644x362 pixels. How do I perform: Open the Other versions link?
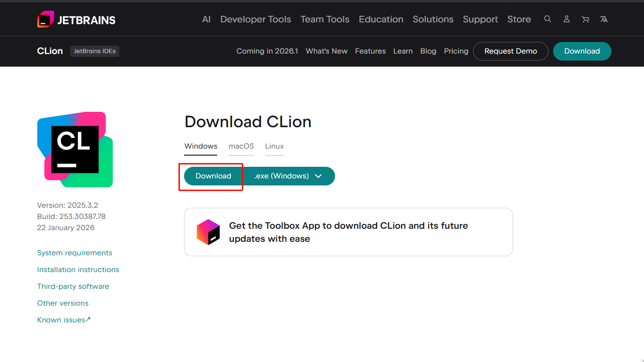point(63,303)
